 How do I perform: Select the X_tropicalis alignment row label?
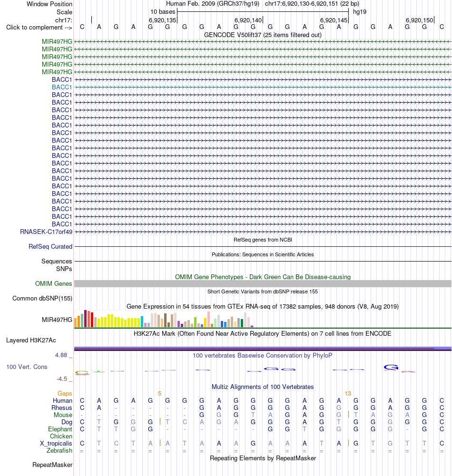[x=56, y=444]
